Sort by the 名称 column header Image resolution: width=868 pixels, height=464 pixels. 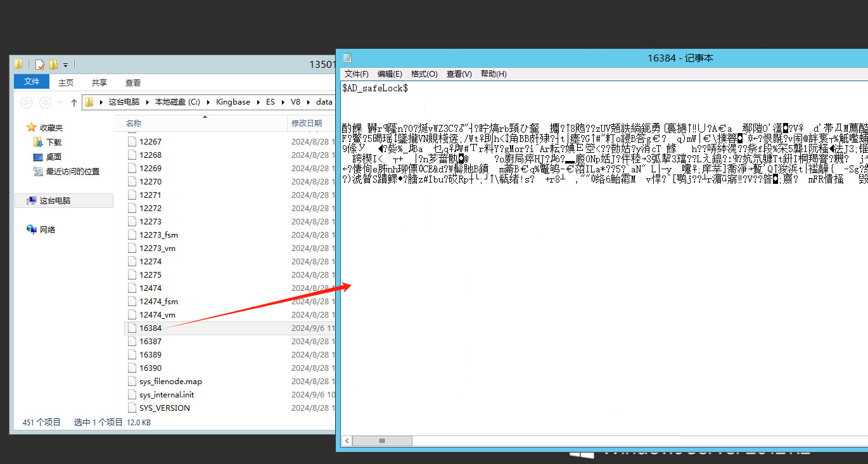pyautogui.click(x=201, y=123)
